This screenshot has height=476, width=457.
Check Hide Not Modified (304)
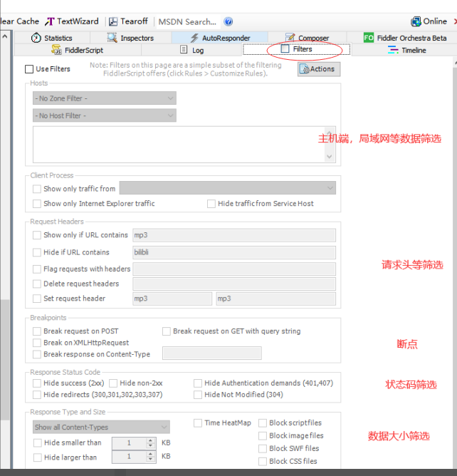click(198, 395)
